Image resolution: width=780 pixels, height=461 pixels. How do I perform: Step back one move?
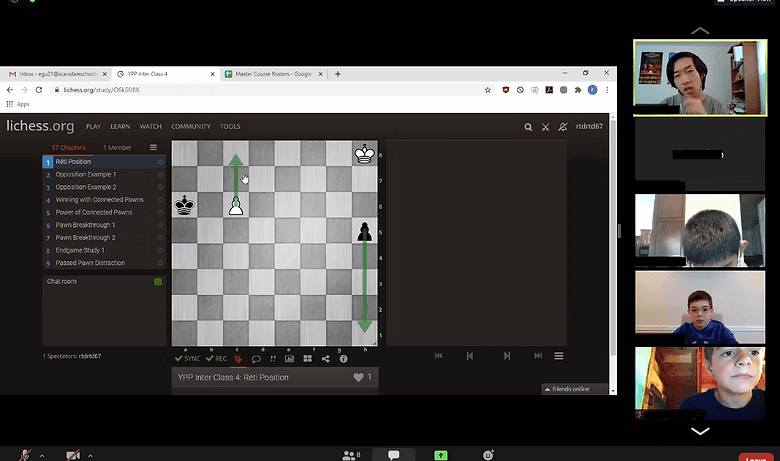470,356
